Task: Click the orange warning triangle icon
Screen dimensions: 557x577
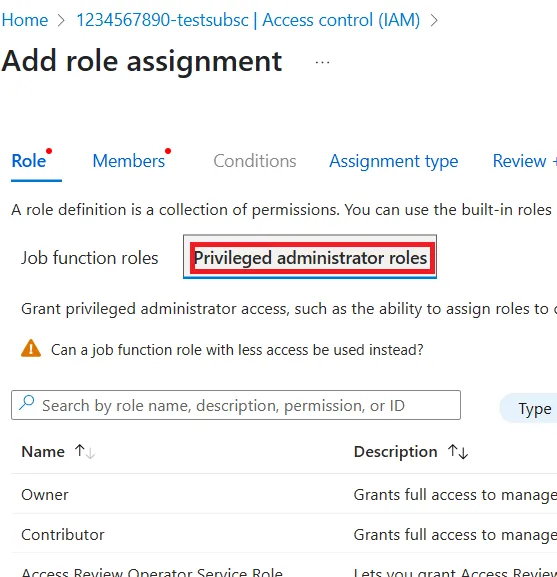Action: coord(31,348)
